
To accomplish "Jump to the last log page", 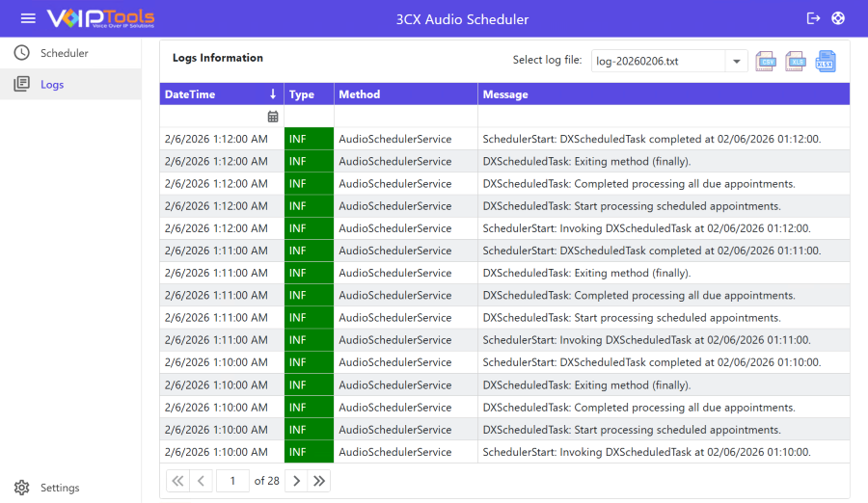I will 319,480.
